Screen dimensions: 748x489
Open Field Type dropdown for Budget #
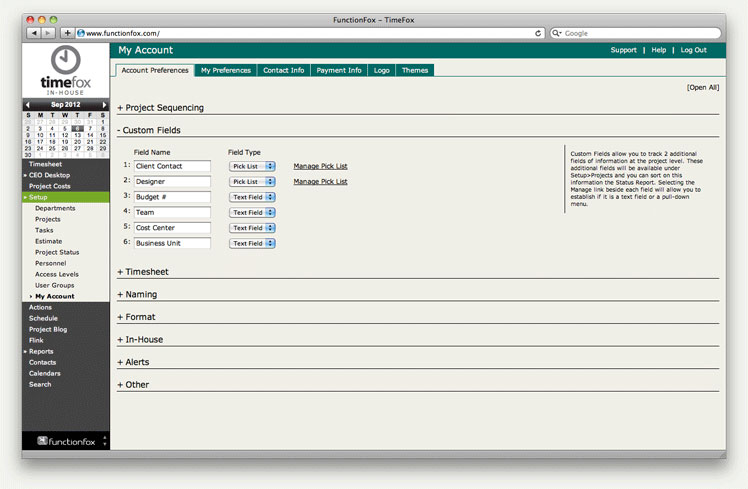[x=252, y=197]
